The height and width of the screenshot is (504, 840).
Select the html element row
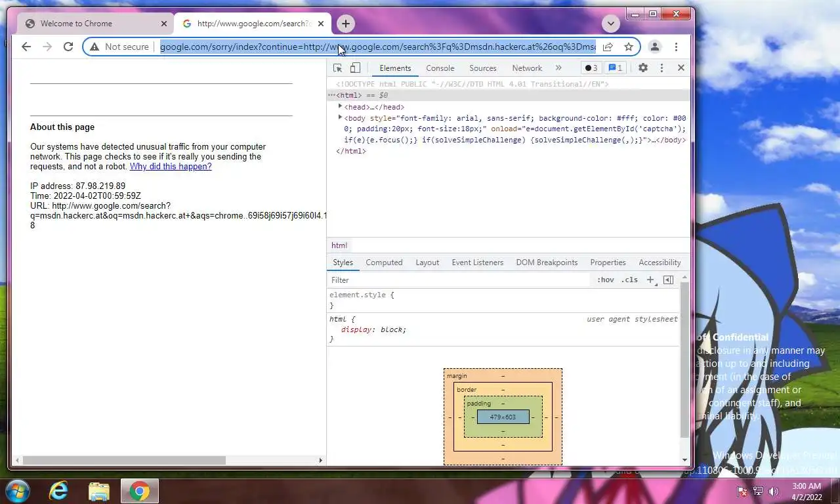click(508, 95)
